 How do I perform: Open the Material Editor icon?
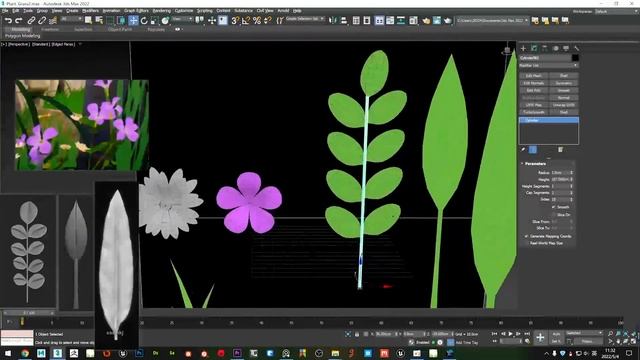[x=413, y=20]
